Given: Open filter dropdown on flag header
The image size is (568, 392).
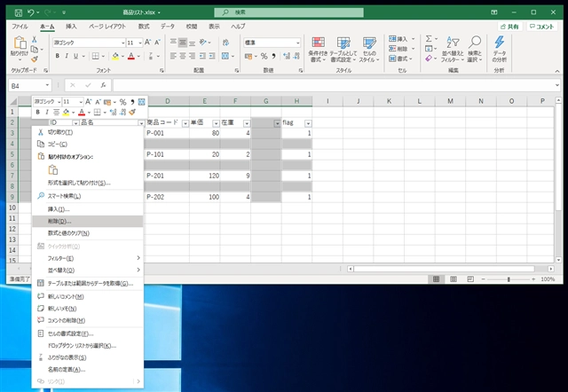Looking at the screenshot, I should [x=308, y=123].
